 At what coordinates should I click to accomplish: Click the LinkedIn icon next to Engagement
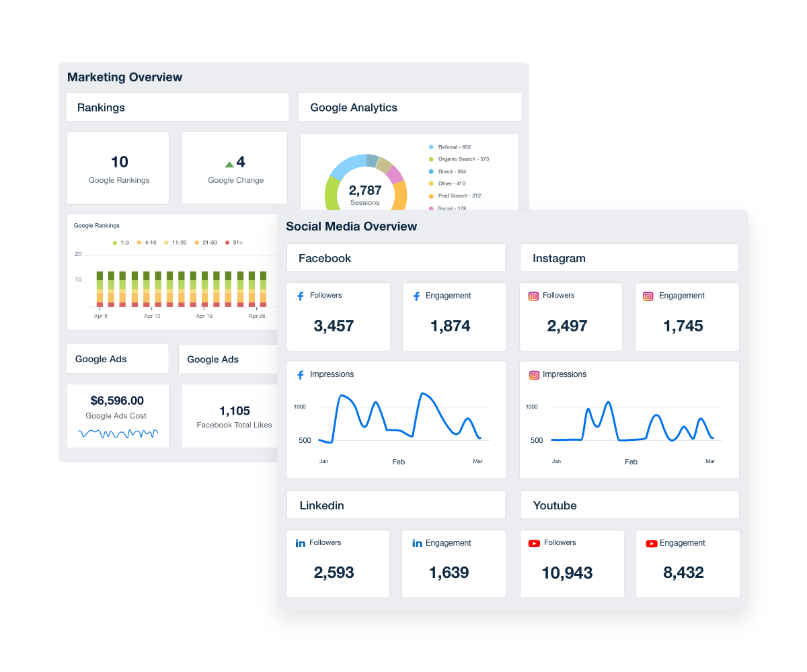click(416, 543)
